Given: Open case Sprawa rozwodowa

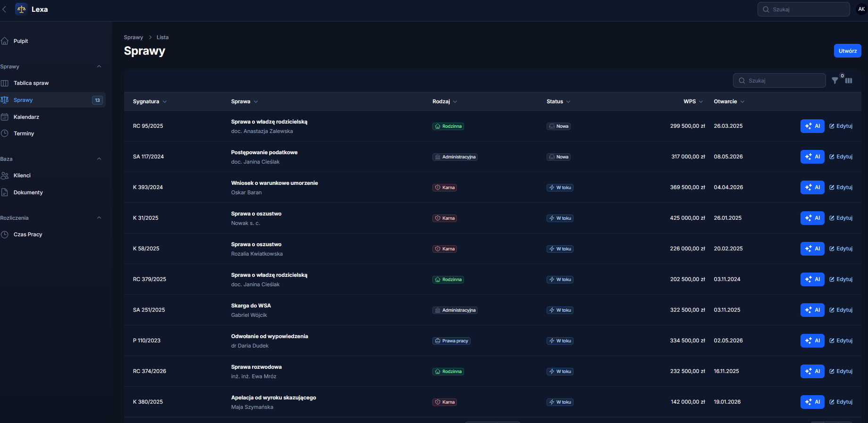Looking at the screenshot, I should (256, 367).
